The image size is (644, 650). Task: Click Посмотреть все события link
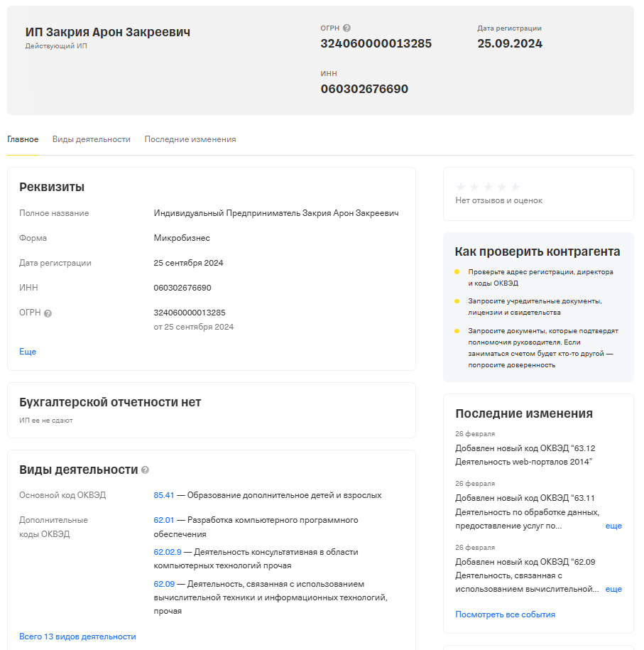(505, 614)
